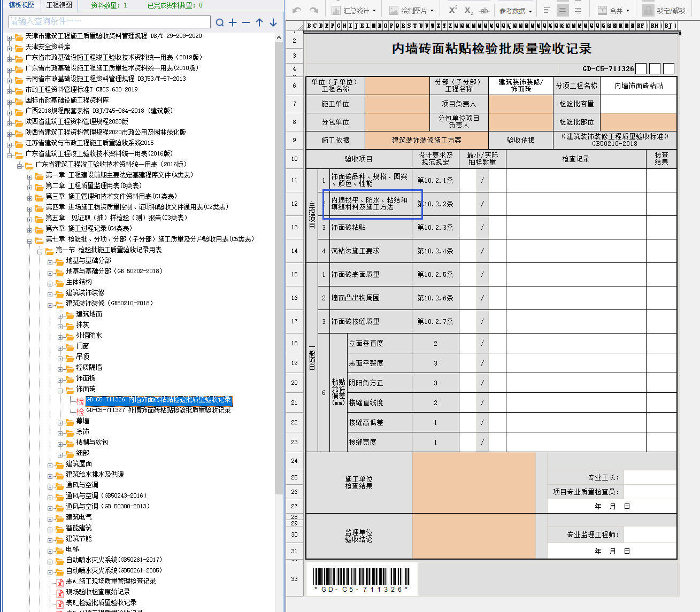This screenshot has width=700, height=612.
Task: Click the 专业工长 signature field
Action: tap(650, 477)
